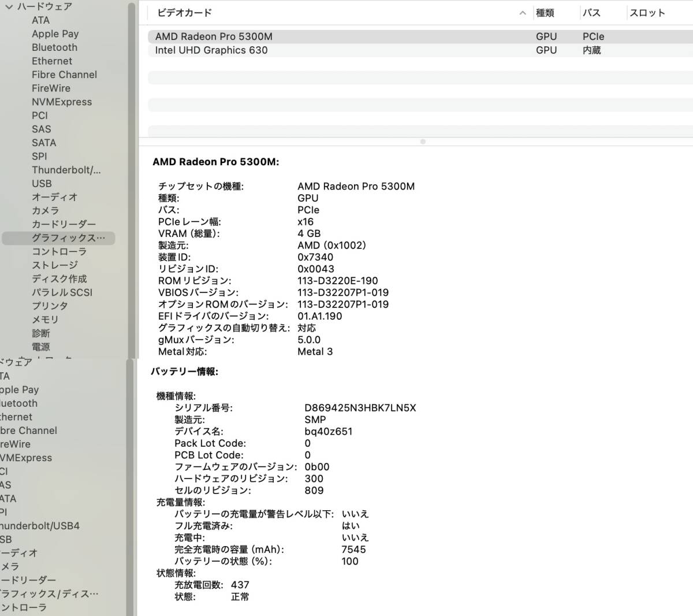Image resolution: width=693 pixels, height=616 pixels.
Task: Select USB in the sidebar
Action: coord(42,183)
